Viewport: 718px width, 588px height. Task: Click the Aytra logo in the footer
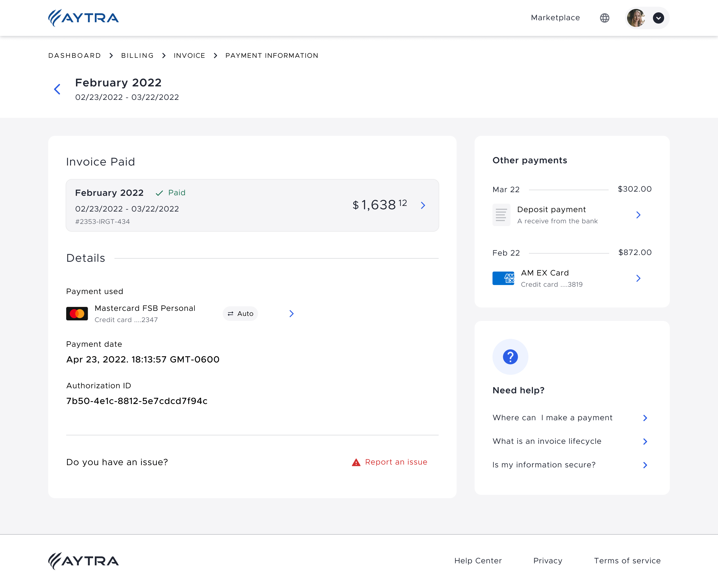click(x=83, y=561)
